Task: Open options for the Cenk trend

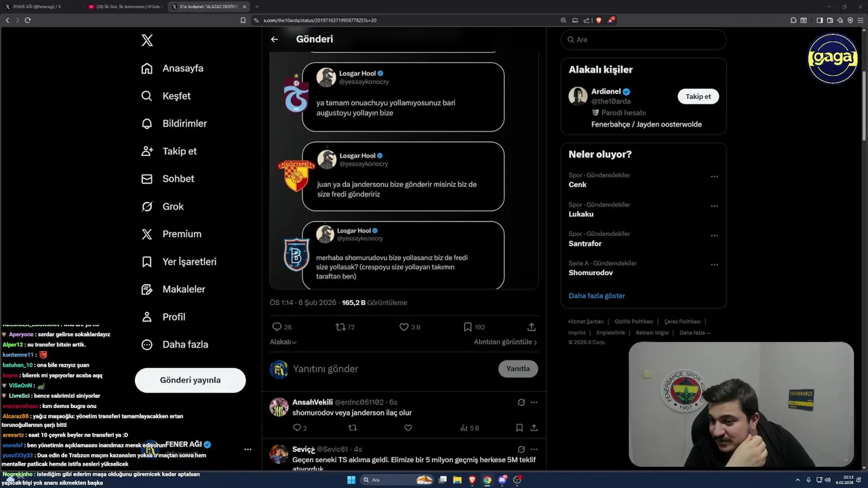Action: point(714,176)
